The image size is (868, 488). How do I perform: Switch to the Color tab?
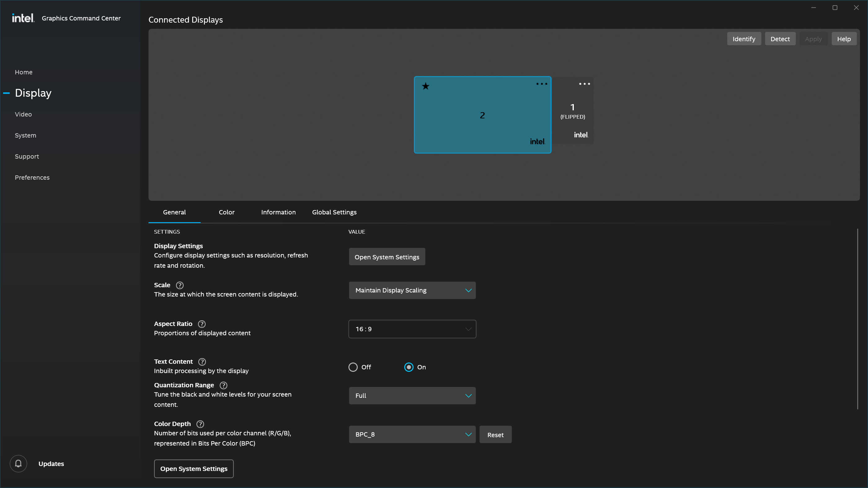[x=226, y=212]
